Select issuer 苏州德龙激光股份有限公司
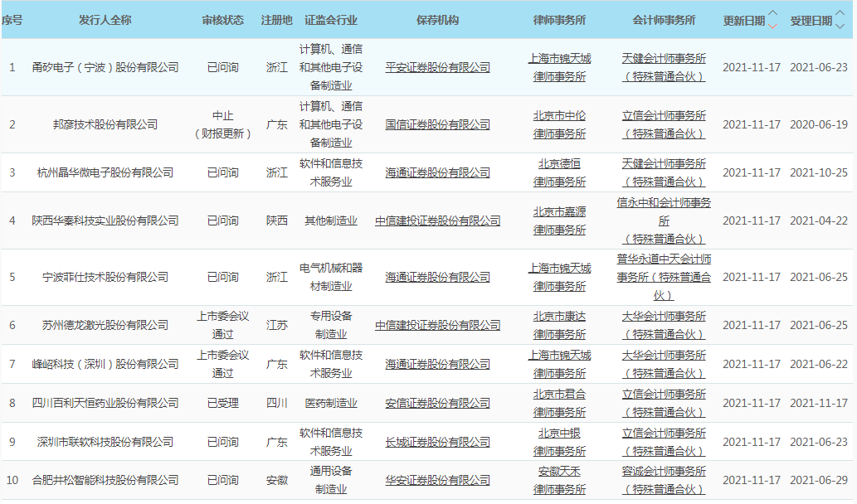Viewport: 857px width, 504px height. [x=105, y=325]
